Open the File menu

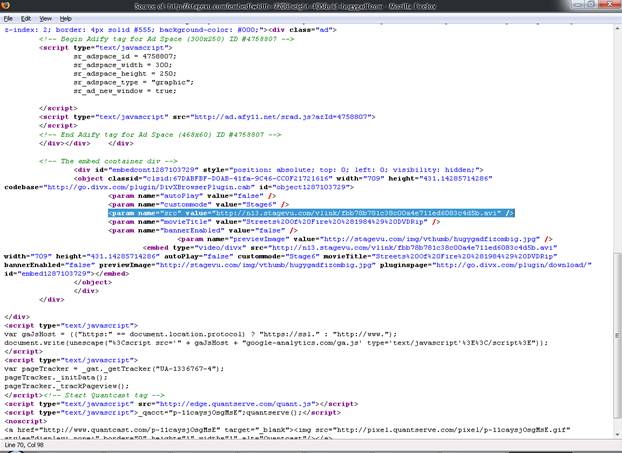8,19
